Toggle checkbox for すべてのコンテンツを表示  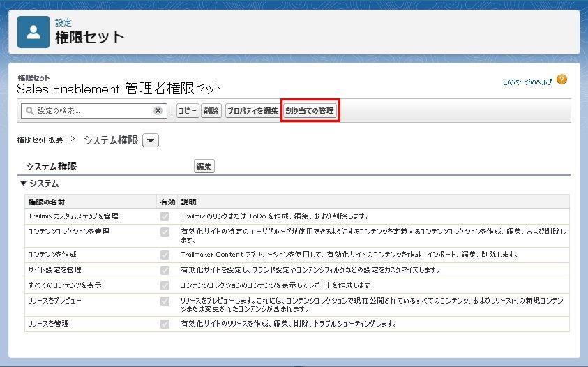point(165,285)
